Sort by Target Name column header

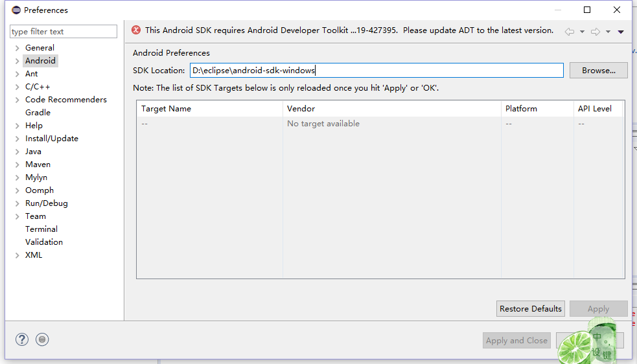209,109
